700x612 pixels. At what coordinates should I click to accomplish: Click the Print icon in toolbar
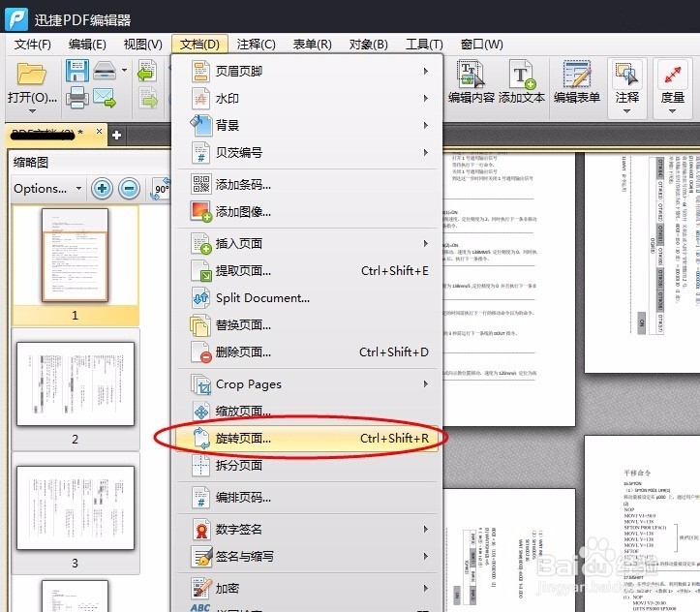pos(77,97)
